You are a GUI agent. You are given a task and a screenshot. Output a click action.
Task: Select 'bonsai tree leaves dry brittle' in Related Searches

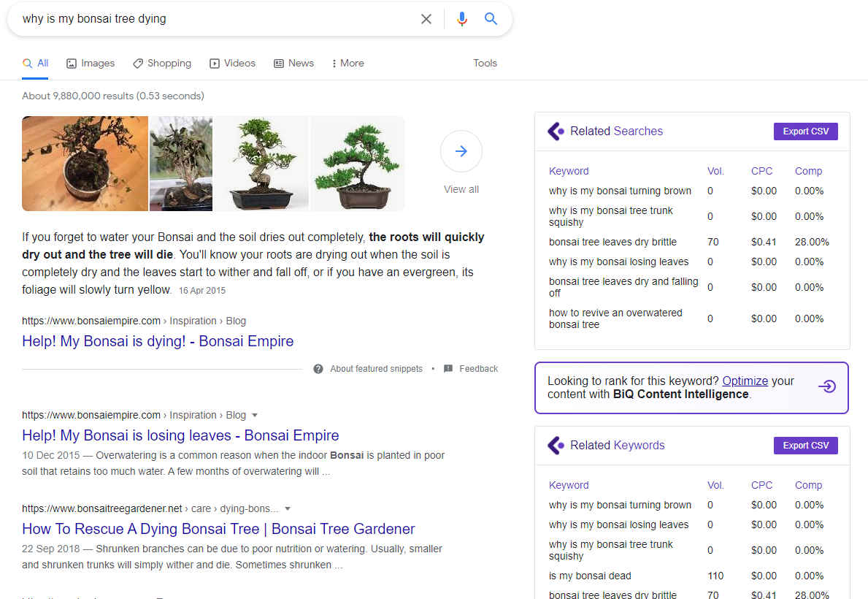tap(612, 242)
